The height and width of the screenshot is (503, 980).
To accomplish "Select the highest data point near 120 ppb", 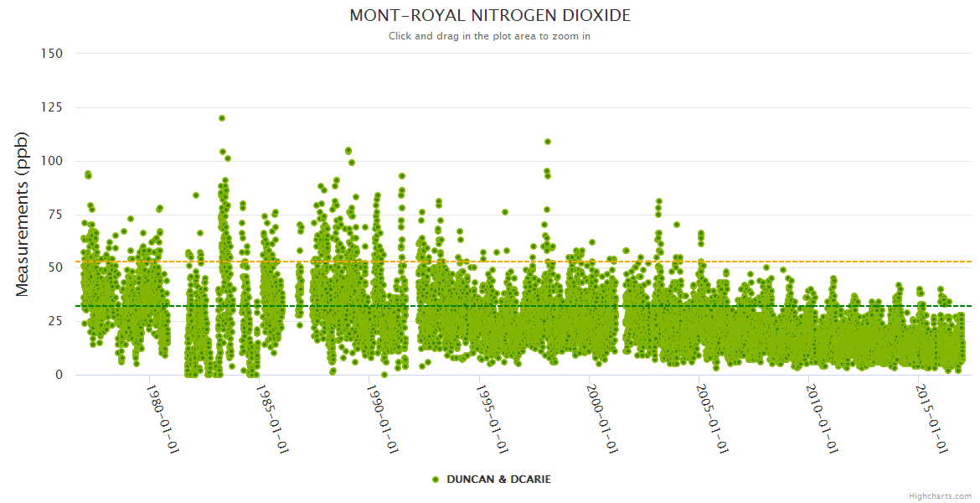I will click(x=222, y=118).
